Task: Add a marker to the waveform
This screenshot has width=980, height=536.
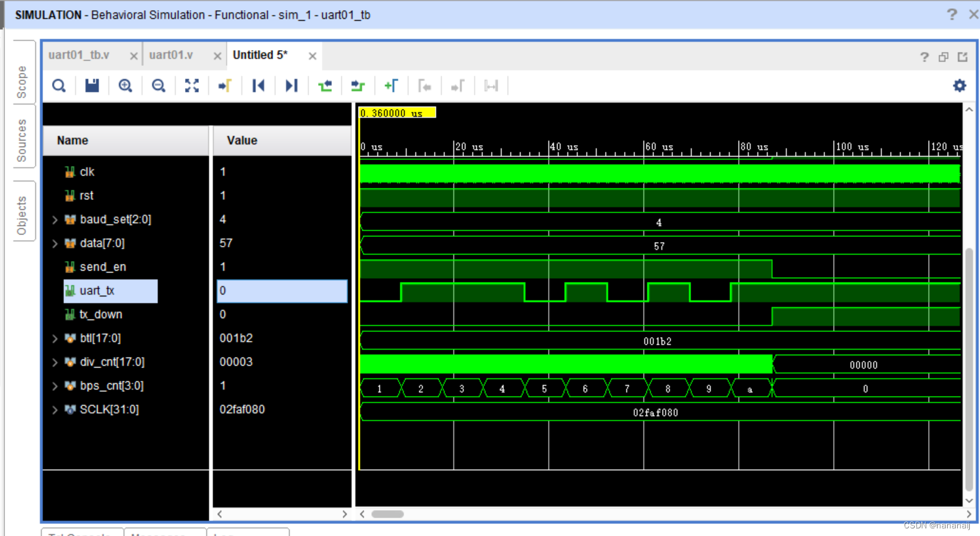Action: click(391, 86)
